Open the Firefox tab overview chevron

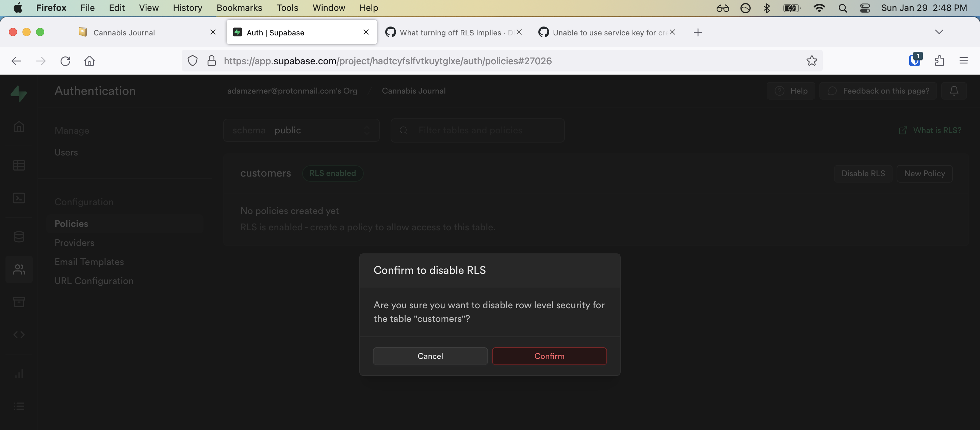[939, 32]
